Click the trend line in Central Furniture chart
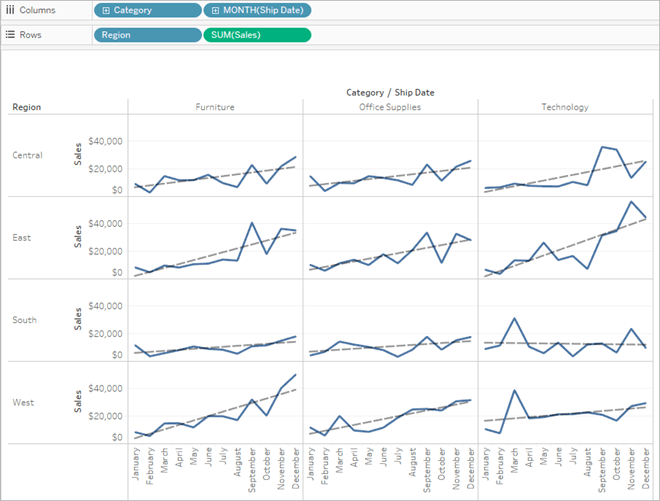660x501 pixels. [216, 177]
